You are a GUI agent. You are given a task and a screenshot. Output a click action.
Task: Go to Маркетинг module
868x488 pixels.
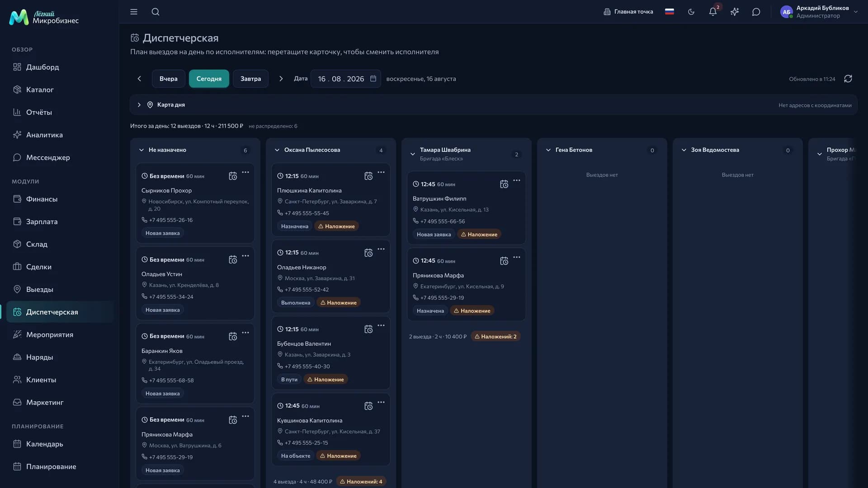coord(60,402)
